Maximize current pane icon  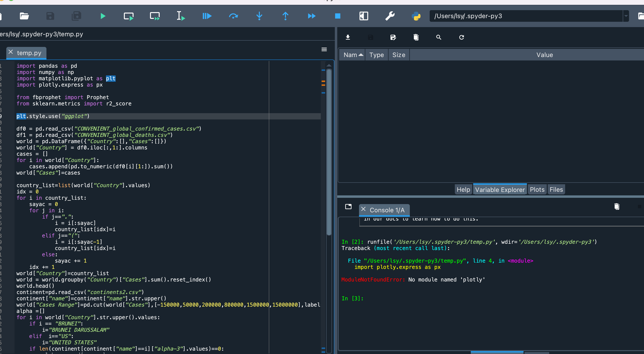pos(364,16)
